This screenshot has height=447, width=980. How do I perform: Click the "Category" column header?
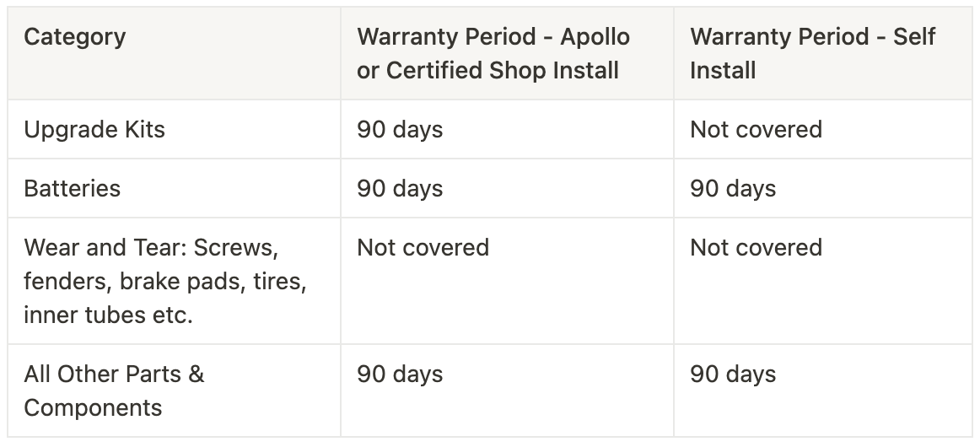[x=74, y=37]
